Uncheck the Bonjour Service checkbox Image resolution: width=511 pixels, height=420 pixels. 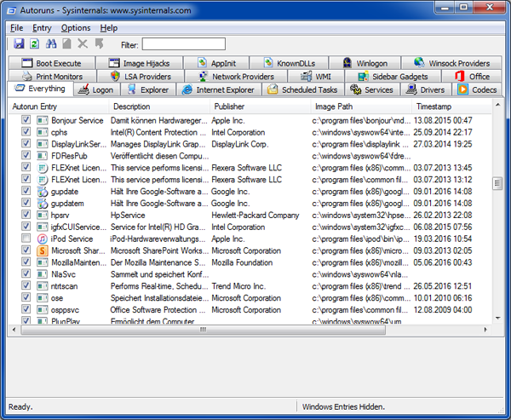(x=26, y=119)
